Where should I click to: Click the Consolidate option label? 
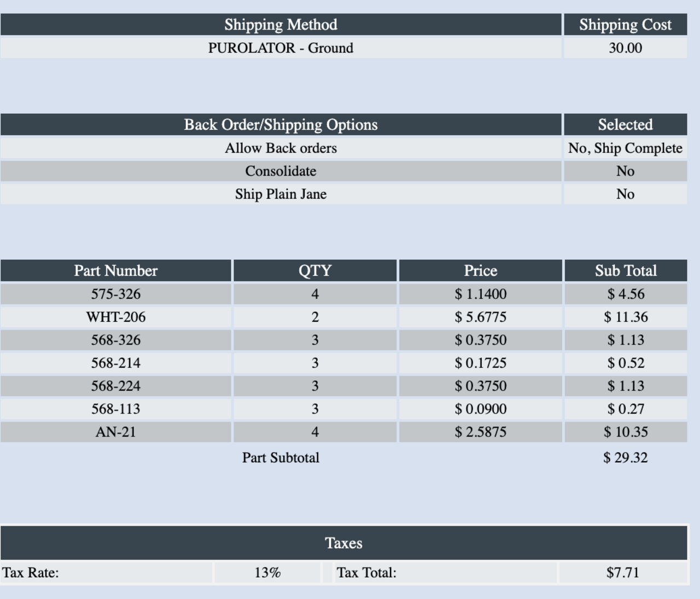tap(281, 171)
